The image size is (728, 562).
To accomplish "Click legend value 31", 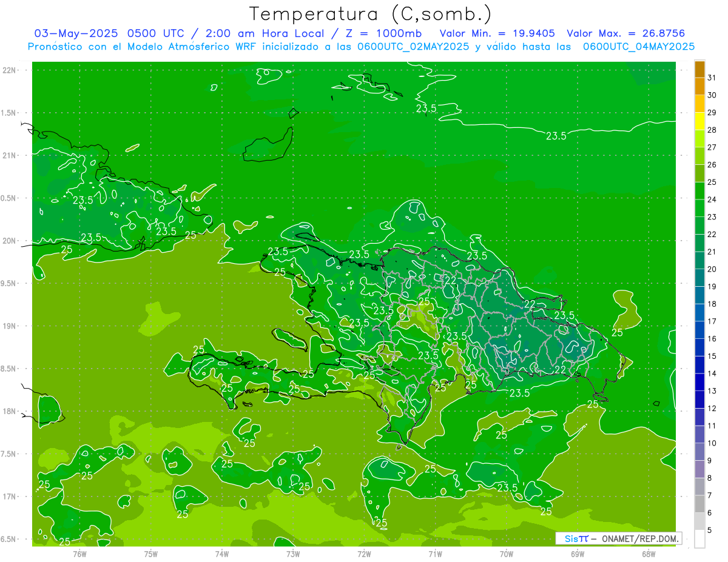I will pos(712,78).
